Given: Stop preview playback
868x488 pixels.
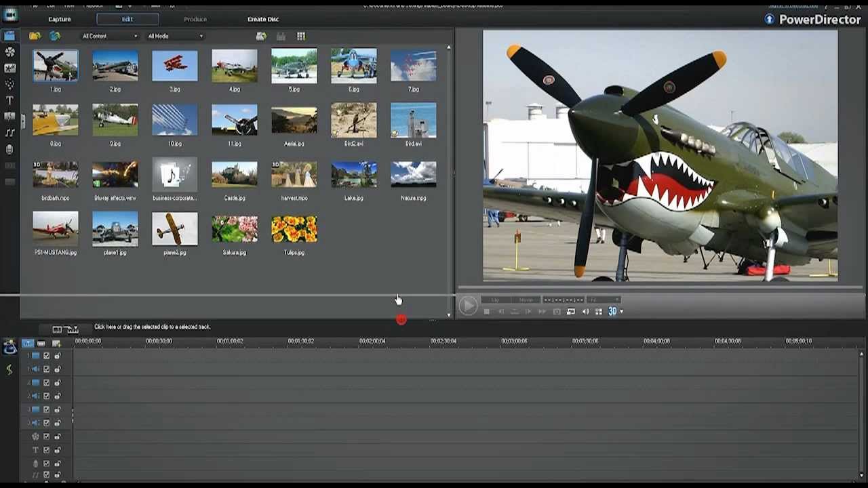Looking at the screenshot, I should pos(486,312).
